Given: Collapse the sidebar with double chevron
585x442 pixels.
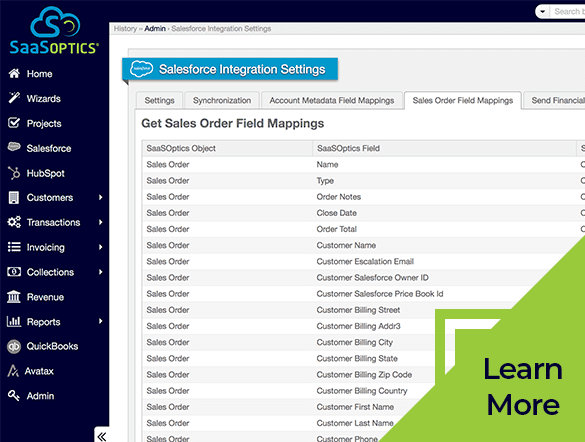Looking at the screenshot, I should [x=102, y=436].
